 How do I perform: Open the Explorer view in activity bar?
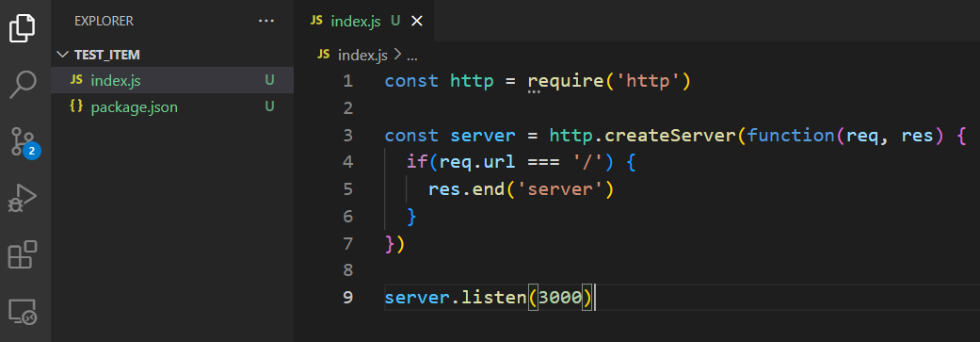23,28
